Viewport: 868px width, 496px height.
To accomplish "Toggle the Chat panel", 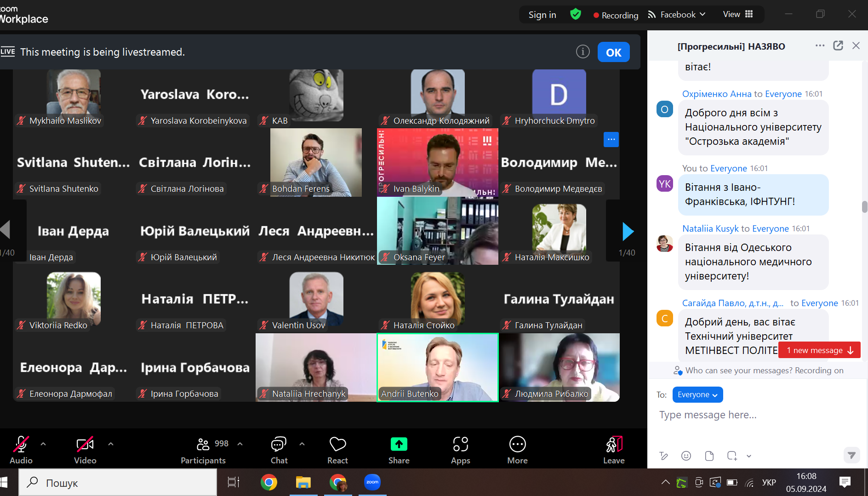I will click(279, 450).
